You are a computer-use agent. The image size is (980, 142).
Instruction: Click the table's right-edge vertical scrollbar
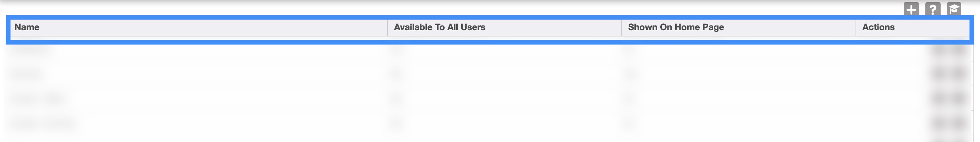click(x=973, y=91)
